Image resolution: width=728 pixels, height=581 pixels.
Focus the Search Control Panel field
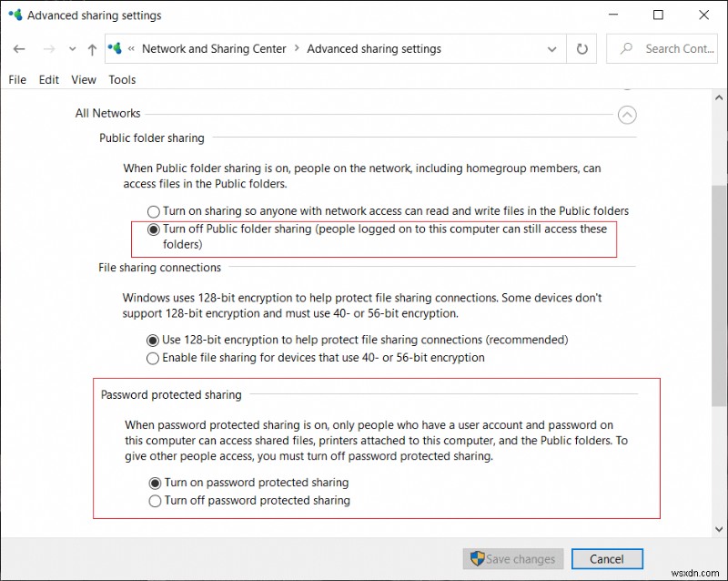[662, 48]
